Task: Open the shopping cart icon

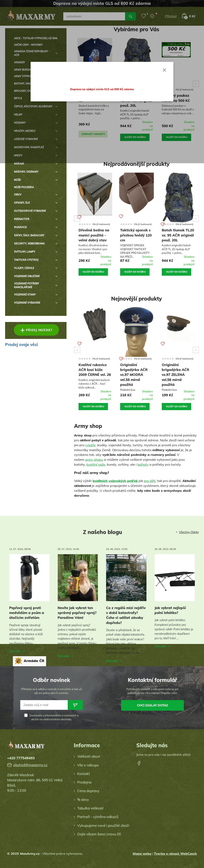Action: (184, 16)
